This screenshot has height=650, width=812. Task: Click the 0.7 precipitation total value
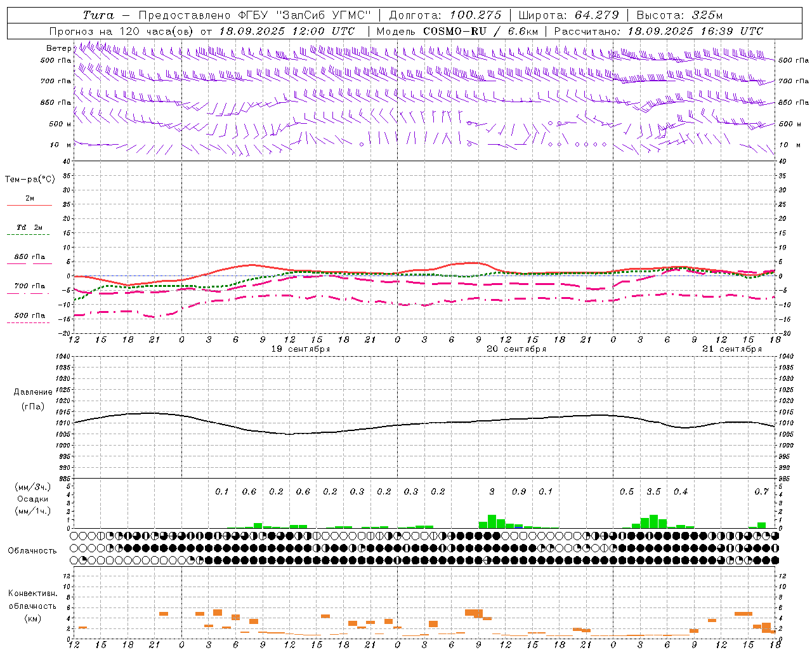click(x=761, y=492)
